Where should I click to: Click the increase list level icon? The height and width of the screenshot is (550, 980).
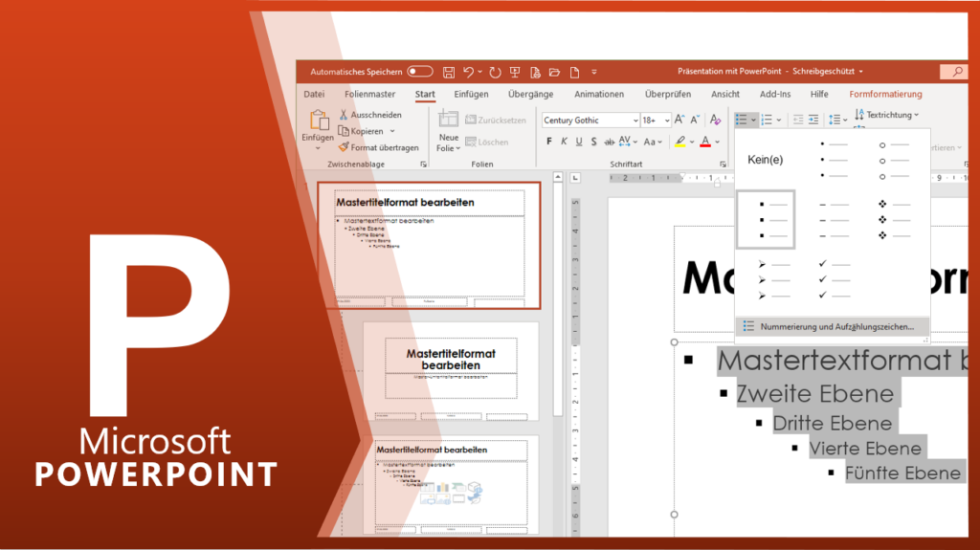(x=813, y=120)
